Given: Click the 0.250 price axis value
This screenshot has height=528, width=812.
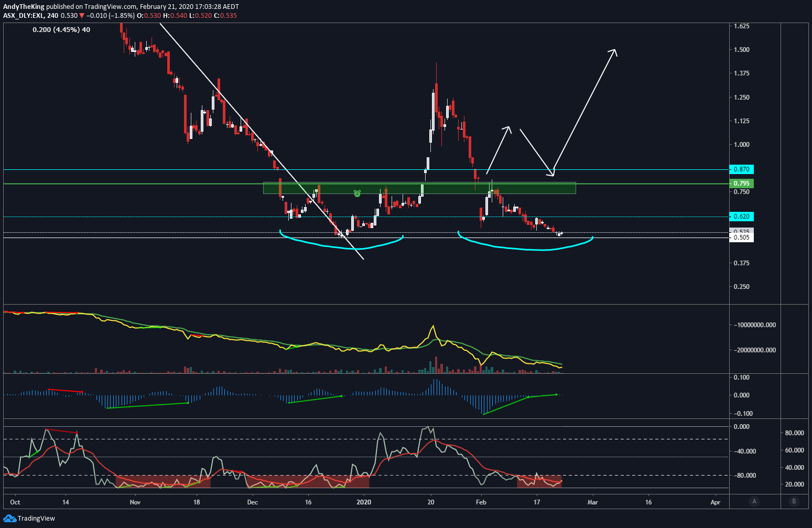Looking at the screenshot, I should tap(742, 287).
